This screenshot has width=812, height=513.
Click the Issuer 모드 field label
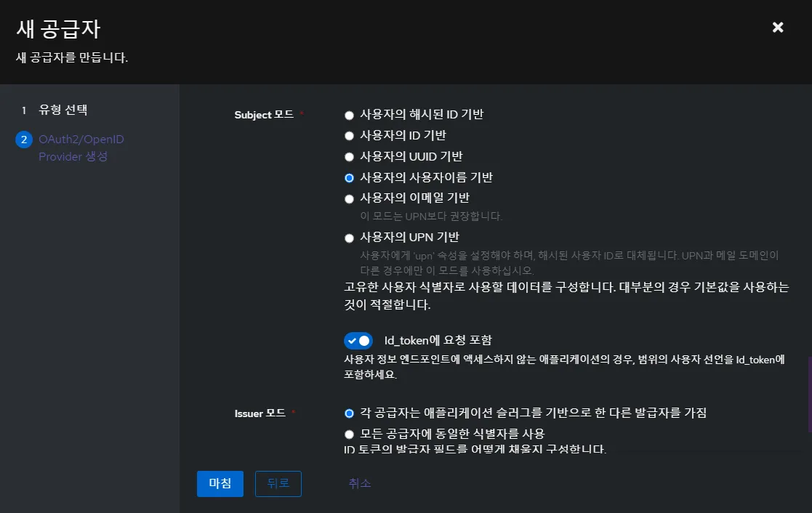[x=258, y=413]
